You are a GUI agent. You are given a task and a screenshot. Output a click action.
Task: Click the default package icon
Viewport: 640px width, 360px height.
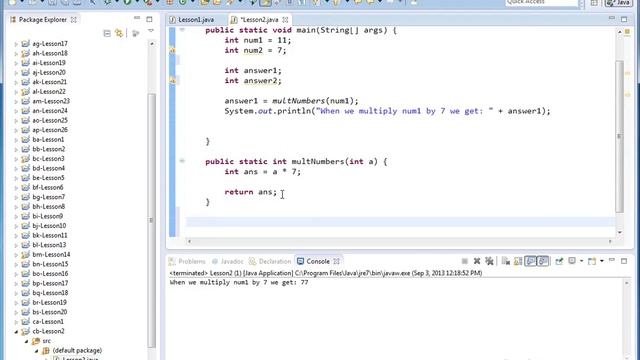(x=46, y=351)
